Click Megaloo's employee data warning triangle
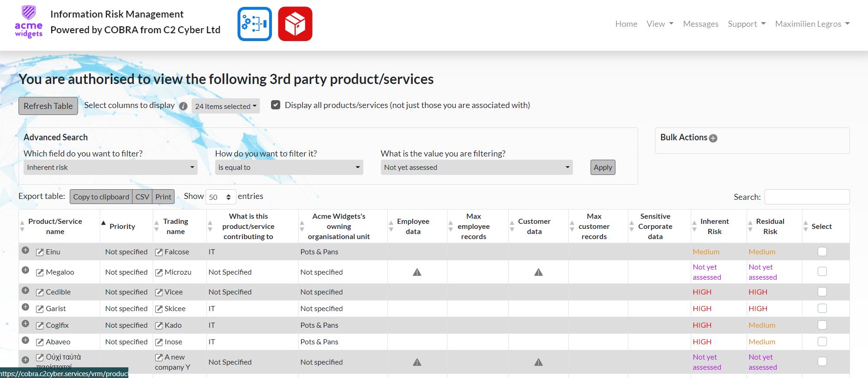 pos(417,272)
